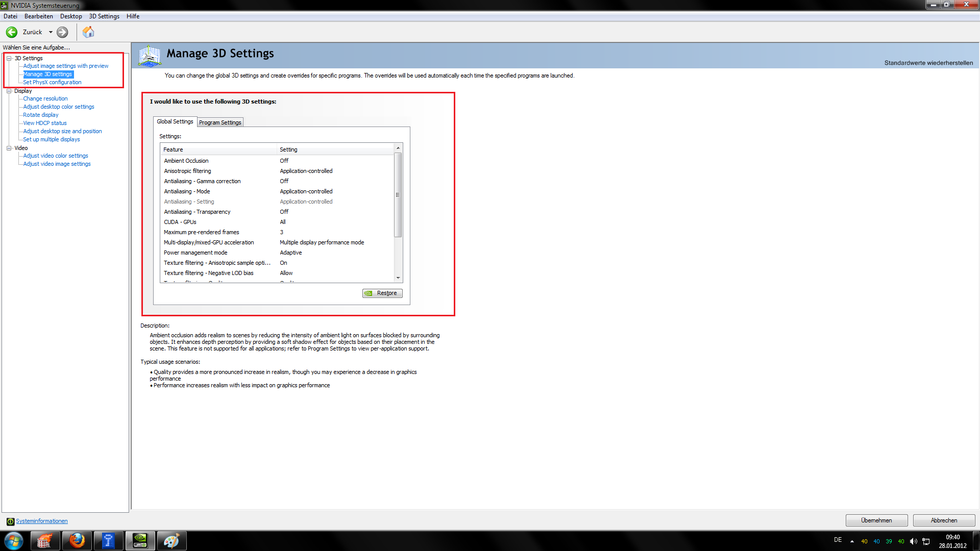Open the 3D Settings menu
The height and width of the screenshot is (551, 980).
[104, 16]
